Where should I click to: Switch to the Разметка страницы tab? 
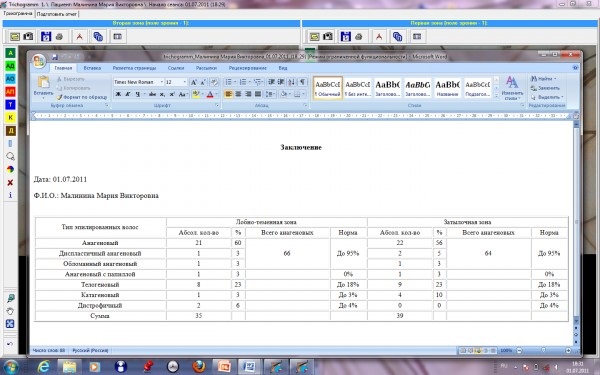pyautogui.click(x=134, y=68)
